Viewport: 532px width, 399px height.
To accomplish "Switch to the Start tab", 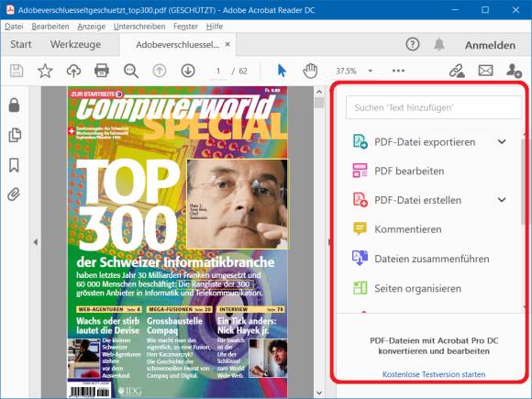I will click(21, 44).
